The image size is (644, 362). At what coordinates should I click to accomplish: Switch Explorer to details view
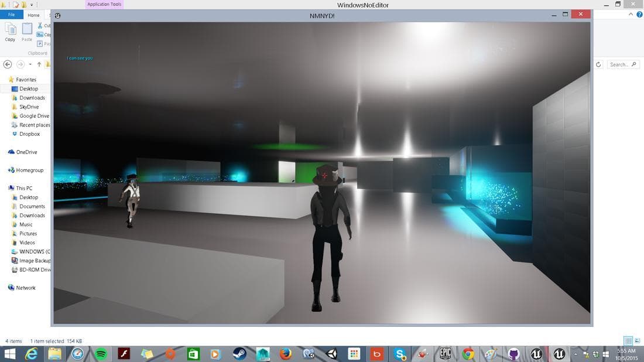(628, 341)
